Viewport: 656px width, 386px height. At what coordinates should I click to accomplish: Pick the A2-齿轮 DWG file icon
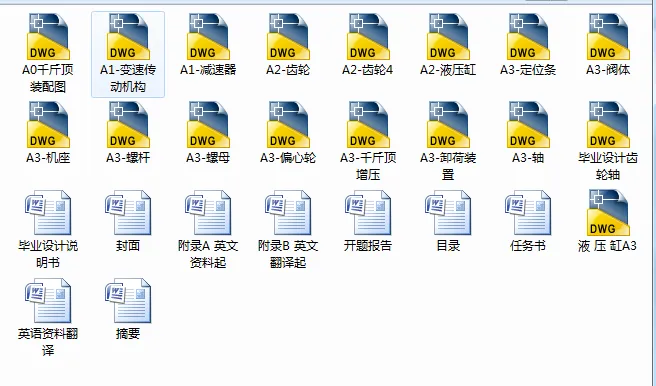(x=288, y=36)
